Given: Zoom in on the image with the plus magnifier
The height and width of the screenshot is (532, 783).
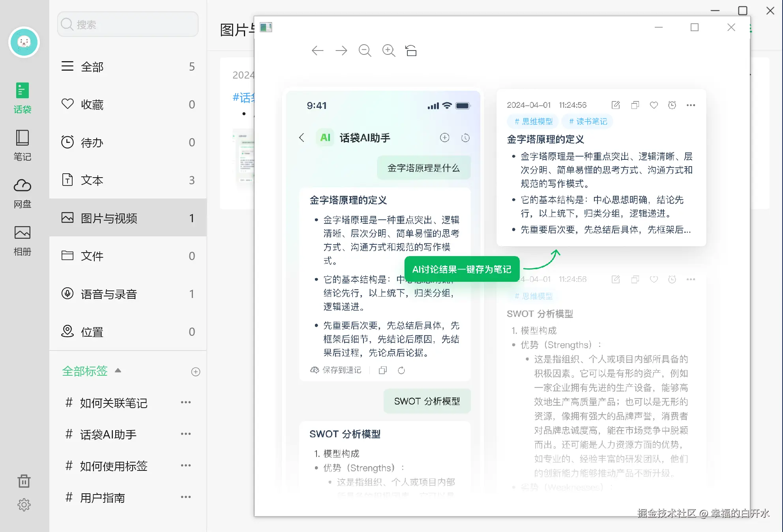Looking at the screenshot, I should click(388, 51).
